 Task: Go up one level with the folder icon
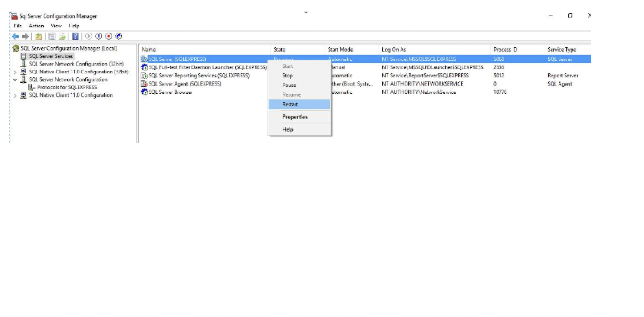[39, 36]
